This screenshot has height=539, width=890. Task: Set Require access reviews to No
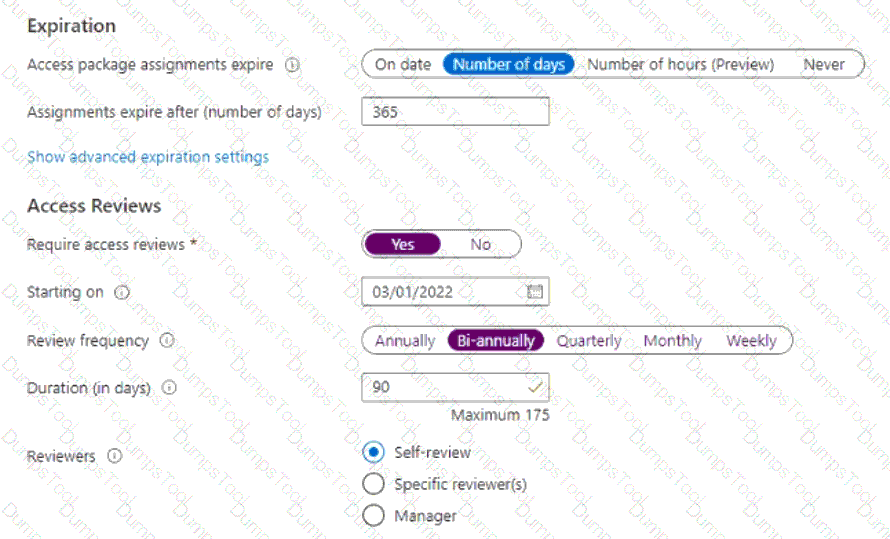pos(481,244)
